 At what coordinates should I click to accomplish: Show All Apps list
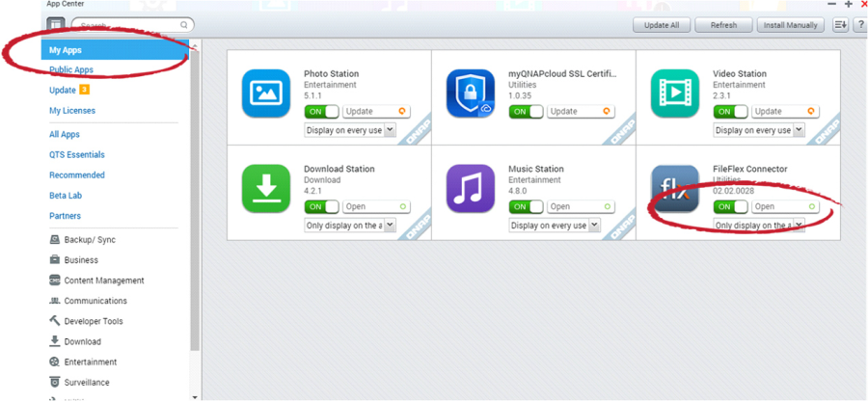pos(65,134)
